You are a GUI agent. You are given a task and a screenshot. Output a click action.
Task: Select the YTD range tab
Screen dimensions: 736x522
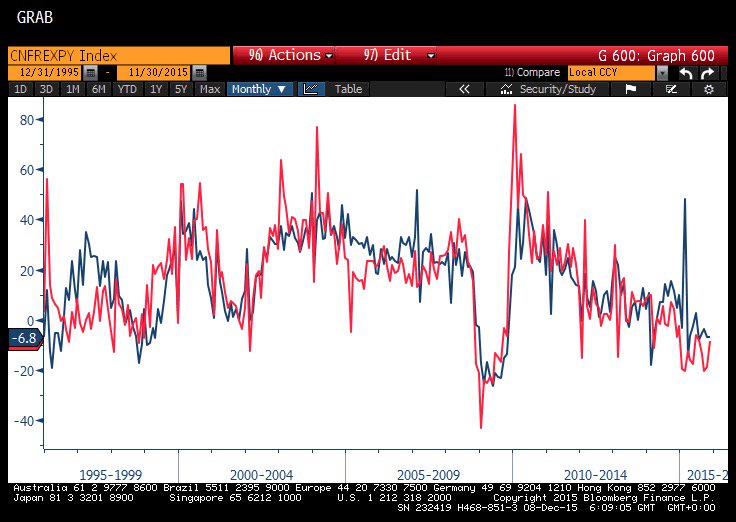[127, 89]
